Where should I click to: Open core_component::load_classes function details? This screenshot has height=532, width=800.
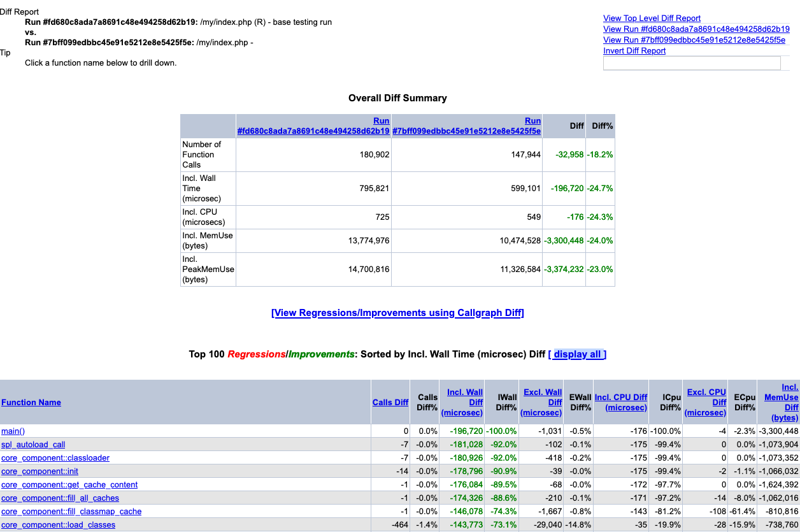point(59,525)
